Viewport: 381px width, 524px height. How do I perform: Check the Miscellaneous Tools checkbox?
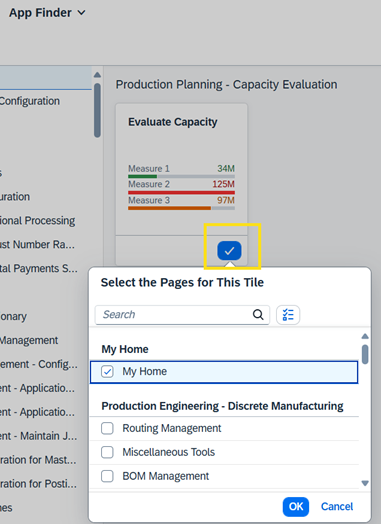(x=107, y=452)
